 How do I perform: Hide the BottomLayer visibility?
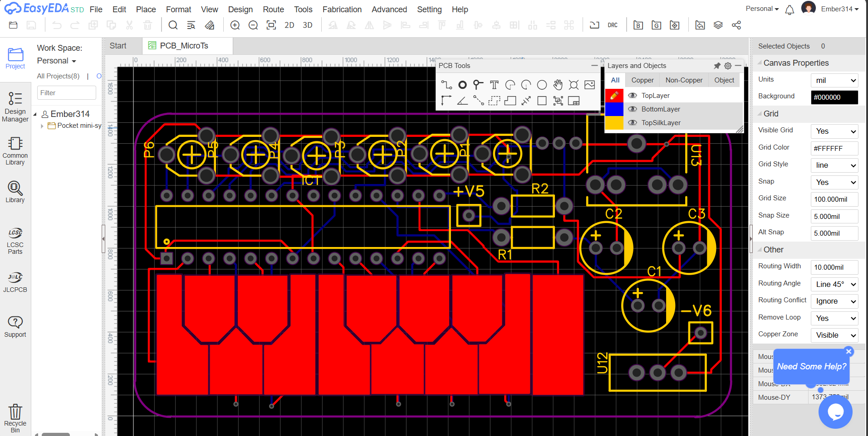point(633,109)
